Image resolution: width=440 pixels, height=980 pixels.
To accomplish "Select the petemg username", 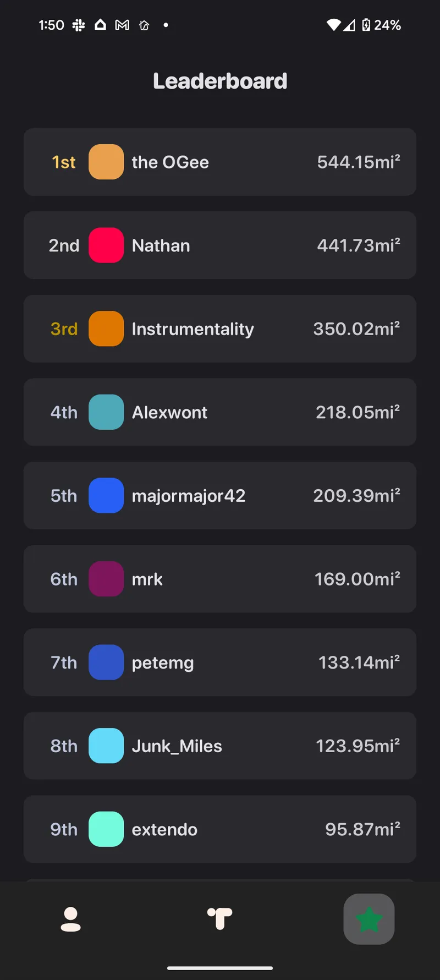I will 163,663.
